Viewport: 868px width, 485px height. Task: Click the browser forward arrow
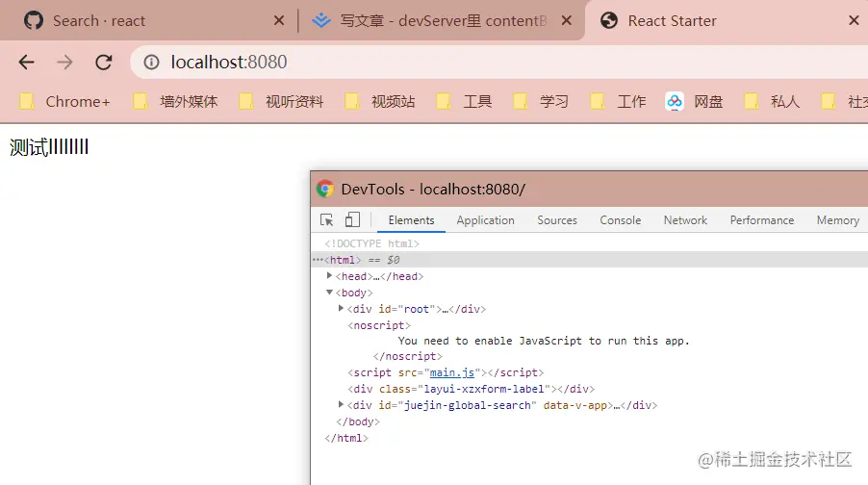64,62
